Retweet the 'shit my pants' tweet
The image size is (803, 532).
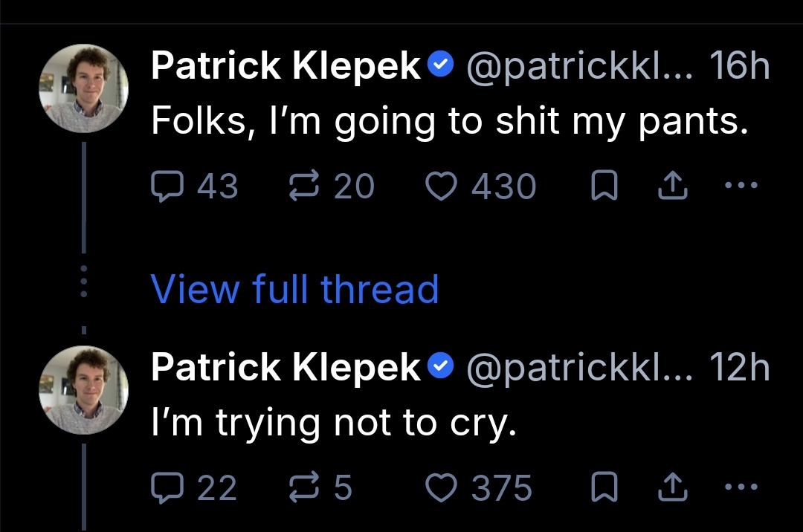pos(304,186)
